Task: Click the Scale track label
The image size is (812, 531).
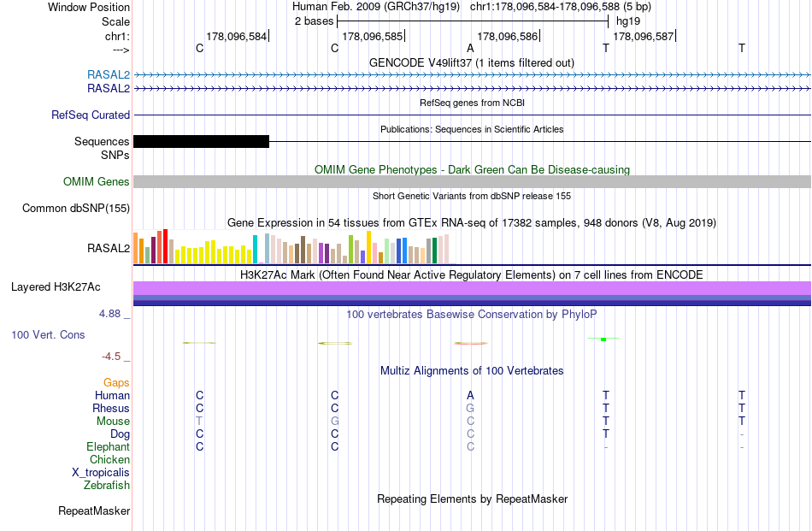Action: point(115,21)
